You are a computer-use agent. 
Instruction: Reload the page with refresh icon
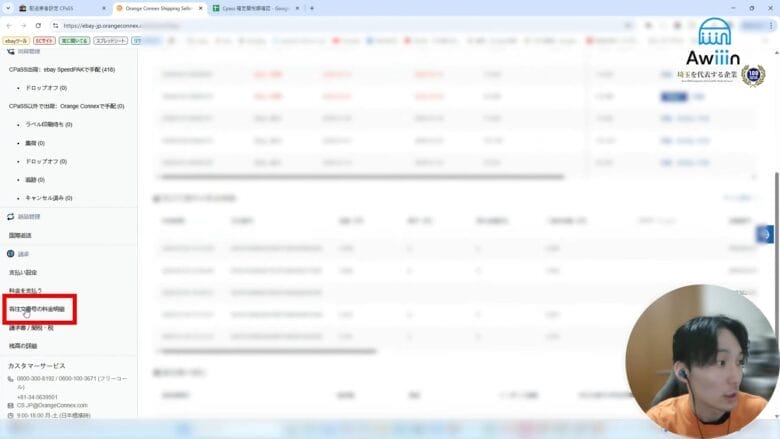pos(46,25)
